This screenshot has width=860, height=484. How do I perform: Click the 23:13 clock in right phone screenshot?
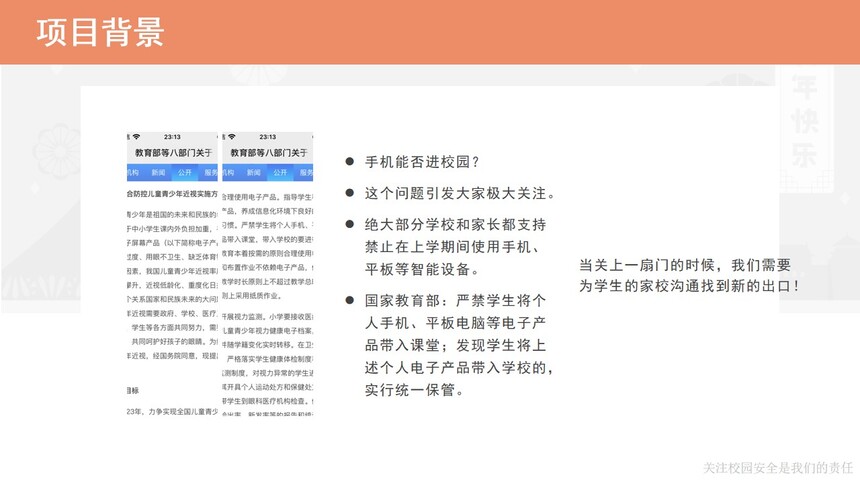coord(267,137)
